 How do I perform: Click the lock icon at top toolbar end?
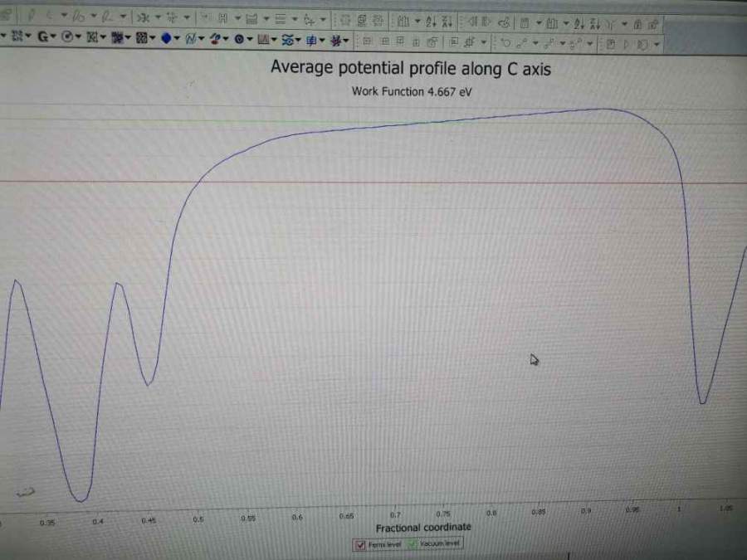pos(638,25)
